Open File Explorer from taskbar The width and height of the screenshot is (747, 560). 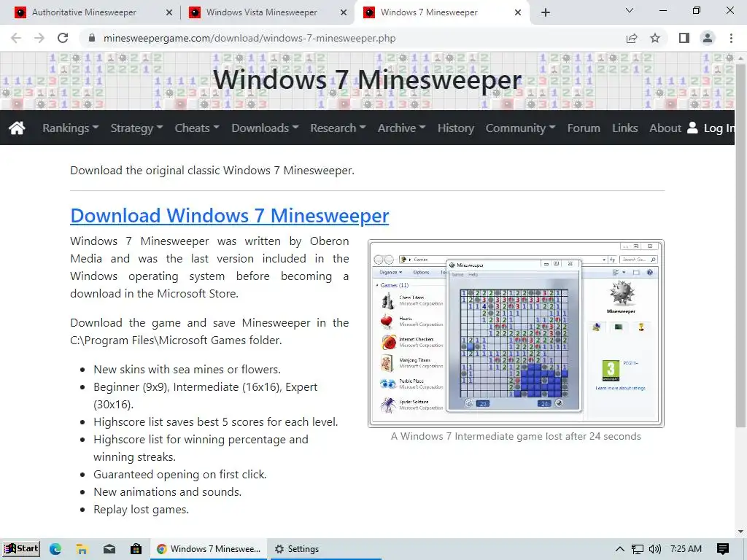pyautogui.click(x=82, y=548)
